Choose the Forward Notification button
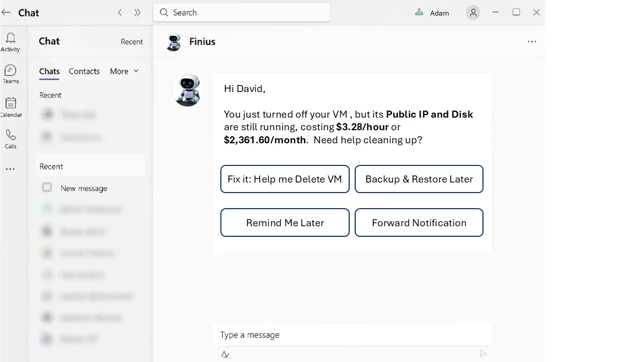 419,223
